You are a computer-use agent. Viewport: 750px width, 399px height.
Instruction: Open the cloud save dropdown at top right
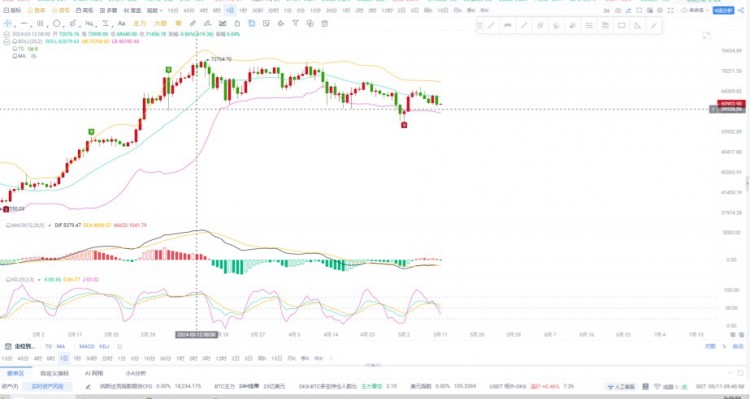pyautogui.click(x=695, y=11)
